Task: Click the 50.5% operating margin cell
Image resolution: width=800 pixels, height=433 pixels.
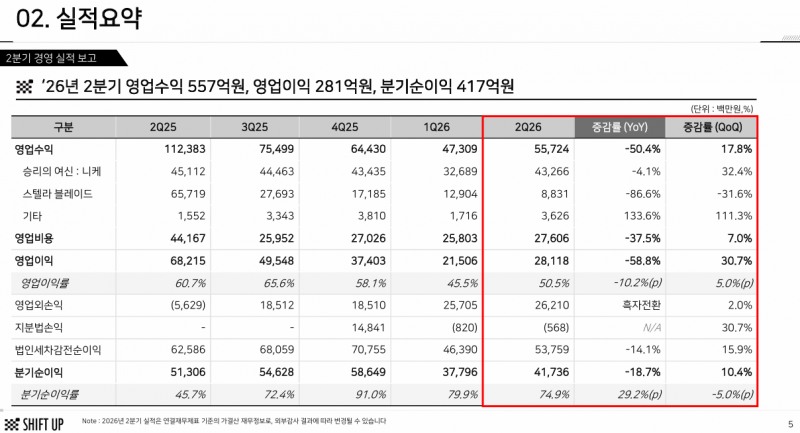Action: pyautogui.click(x=554, y=283)
